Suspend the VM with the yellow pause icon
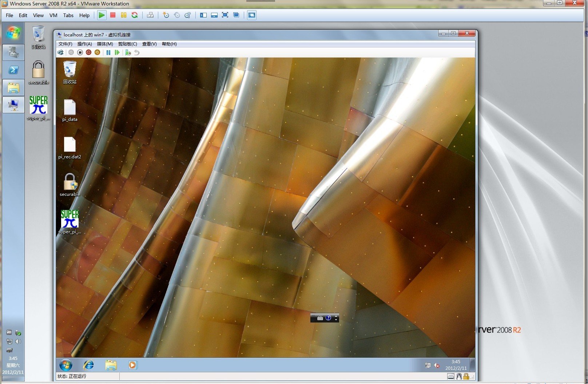The width and height of the screenshot is (588, 384). pyautogui.click(x=124, y=15)
